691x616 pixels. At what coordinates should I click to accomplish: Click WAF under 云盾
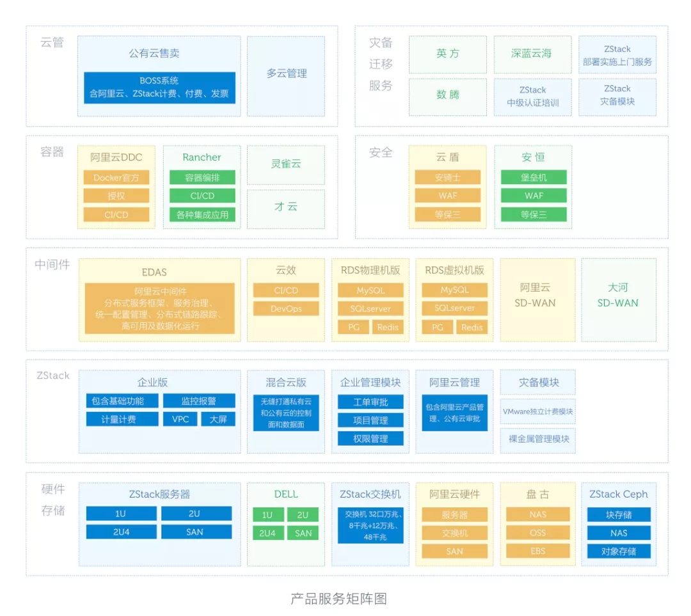coord(448,196)
